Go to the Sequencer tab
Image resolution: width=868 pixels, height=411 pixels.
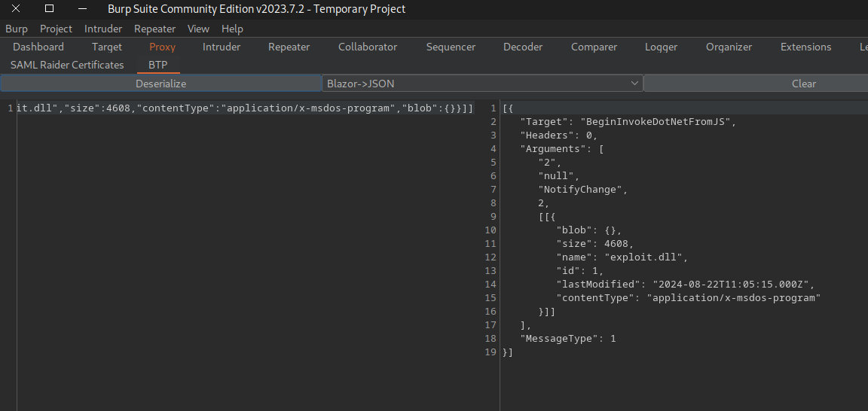pyautogui.click(x=451, y=47)
